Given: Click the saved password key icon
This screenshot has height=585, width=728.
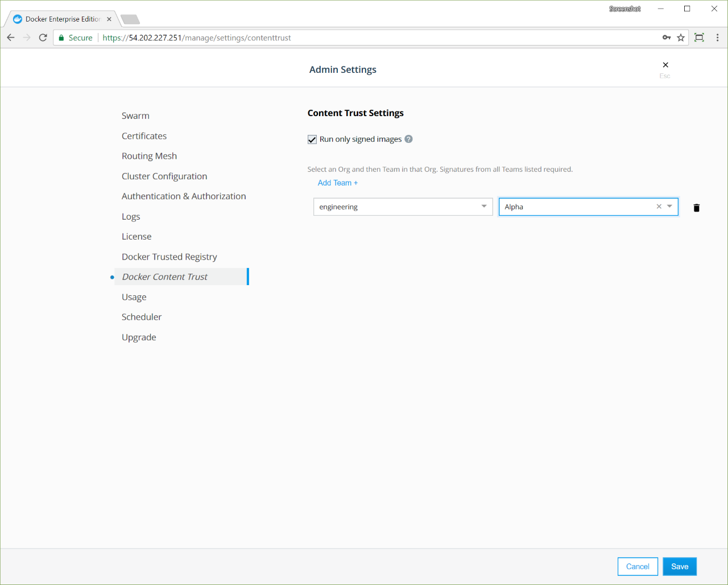Looking at the screenshot, I should pyautogui.click(x=667, y=38).
